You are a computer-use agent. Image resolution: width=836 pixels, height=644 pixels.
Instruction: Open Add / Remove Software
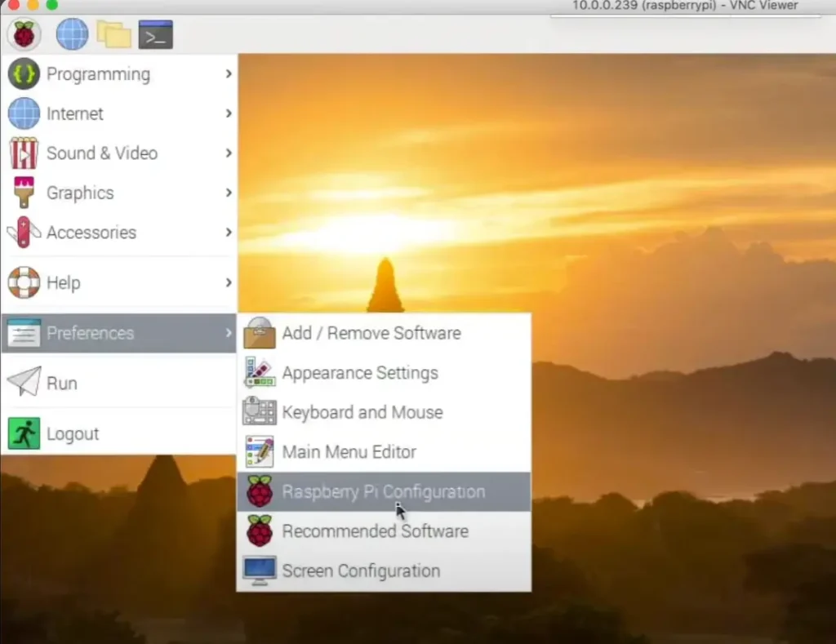(384, 333)
